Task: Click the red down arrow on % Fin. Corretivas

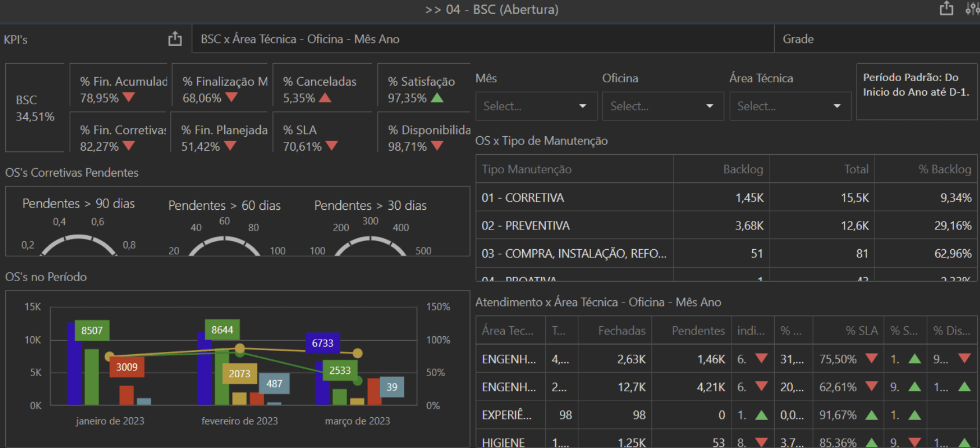Action: click(129, 145)
